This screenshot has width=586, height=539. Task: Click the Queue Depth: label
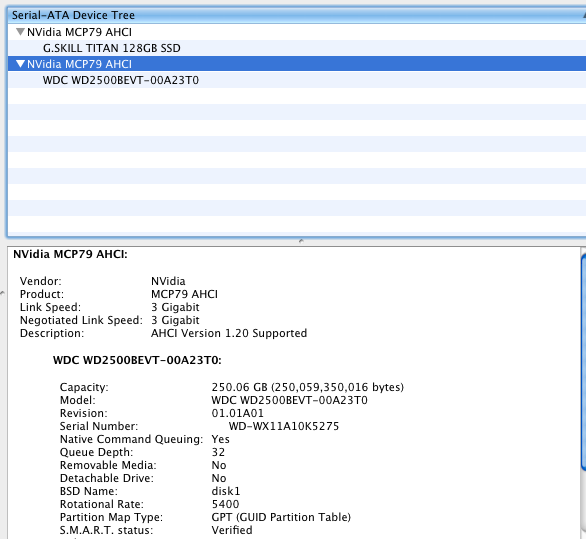pyautogui.click(x=96, y=452)
